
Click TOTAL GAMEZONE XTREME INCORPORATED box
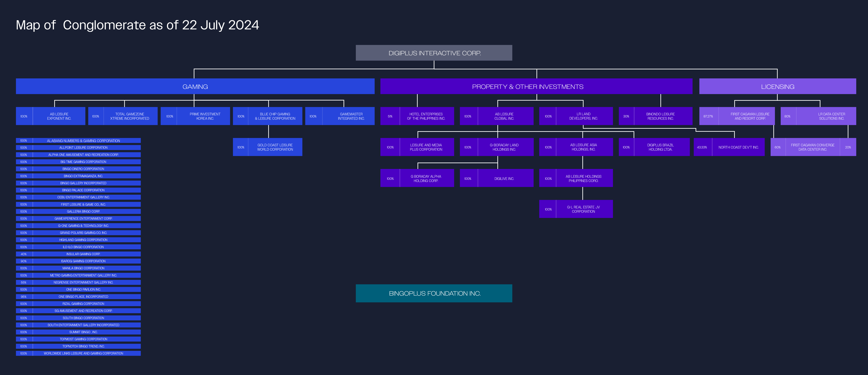[123, 116]
